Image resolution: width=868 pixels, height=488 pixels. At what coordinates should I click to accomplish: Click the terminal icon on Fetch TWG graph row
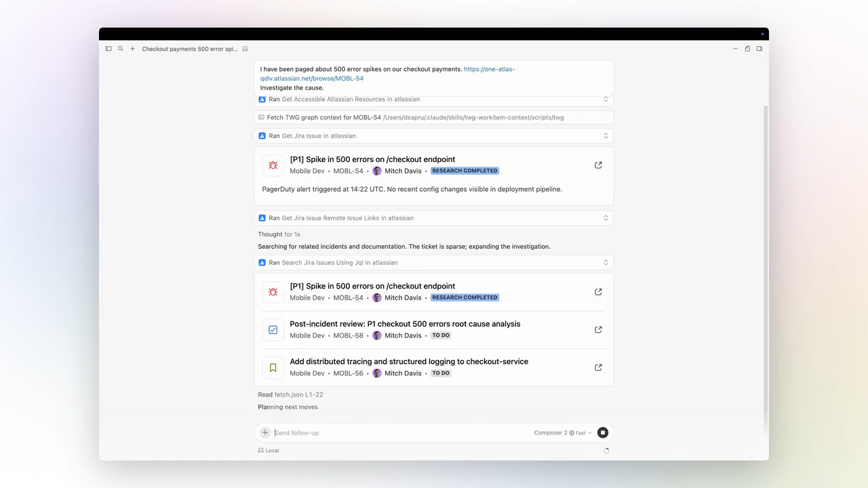tap(261, 117)
